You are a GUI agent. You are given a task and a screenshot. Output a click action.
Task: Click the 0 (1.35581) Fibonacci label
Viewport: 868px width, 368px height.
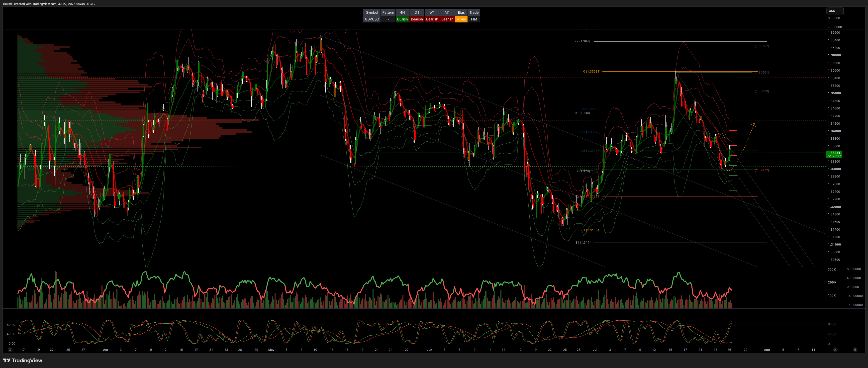click(592, 72)
